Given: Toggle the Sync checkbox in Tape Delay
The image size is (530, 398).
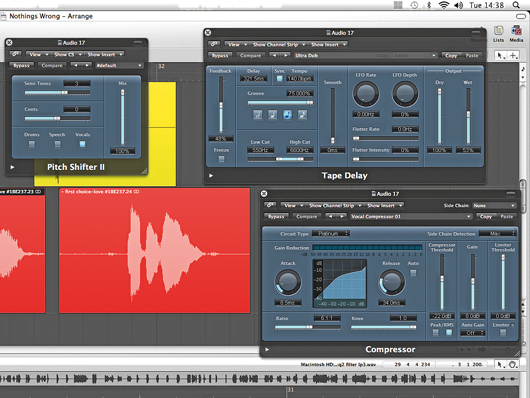Looking at the screenshot, I should pos(280,78).
